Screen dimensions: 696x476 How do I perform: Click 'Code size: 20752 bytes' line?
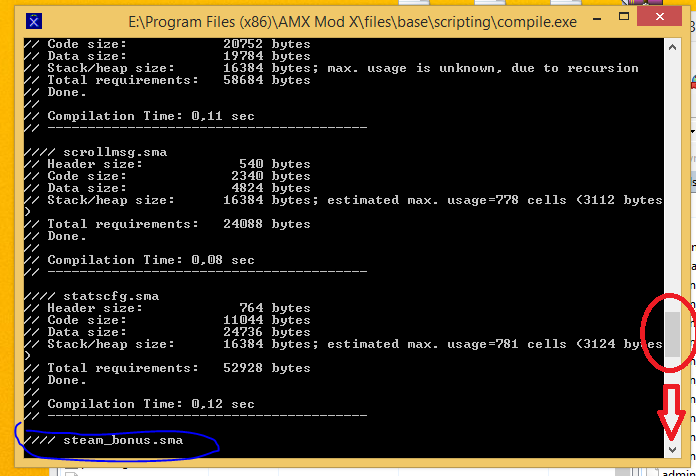(x=167, y=44)
